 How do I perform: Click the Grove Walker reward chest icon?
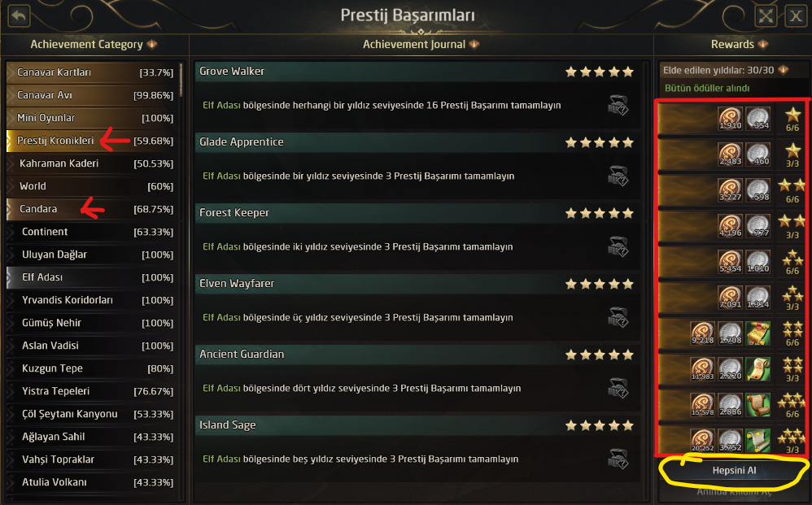pyautogui.click(x=618, y=105)
